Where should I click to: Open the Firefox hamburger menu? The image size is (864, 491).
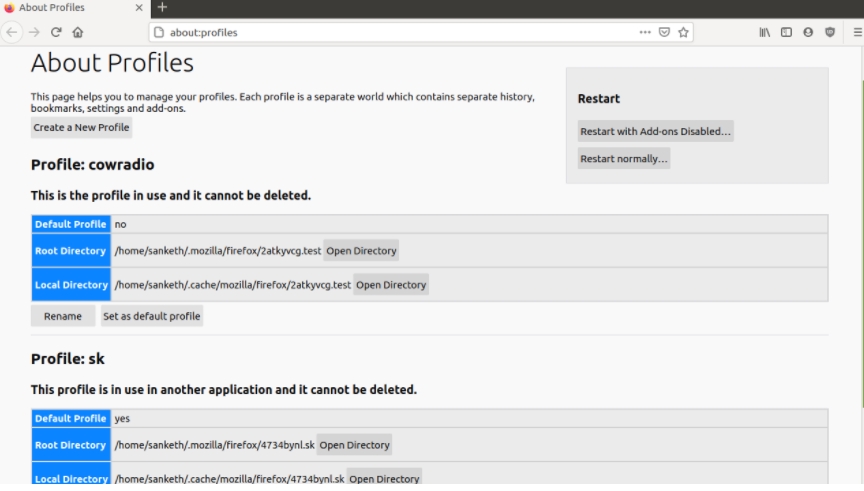857,32
